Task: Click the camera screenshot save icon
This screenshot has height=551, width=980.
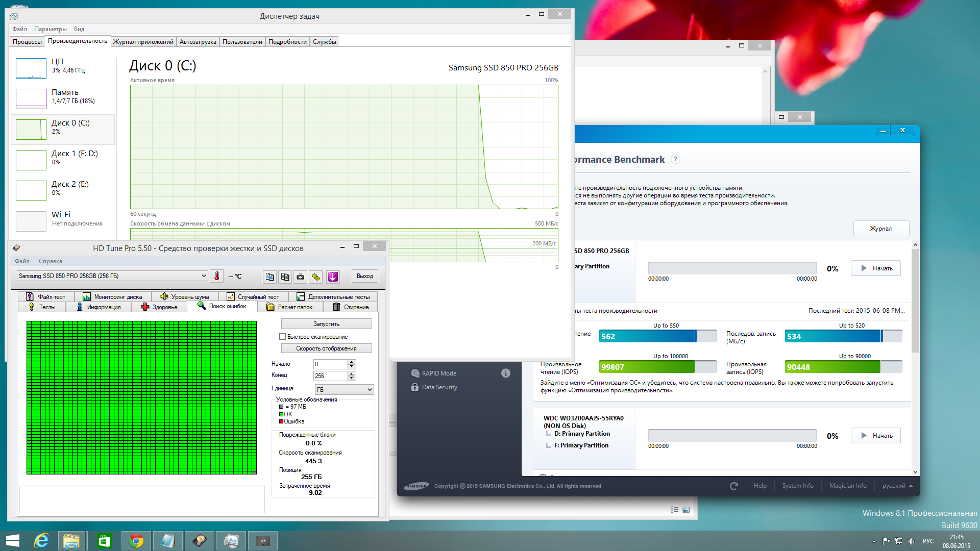Action: coord(301,277)
